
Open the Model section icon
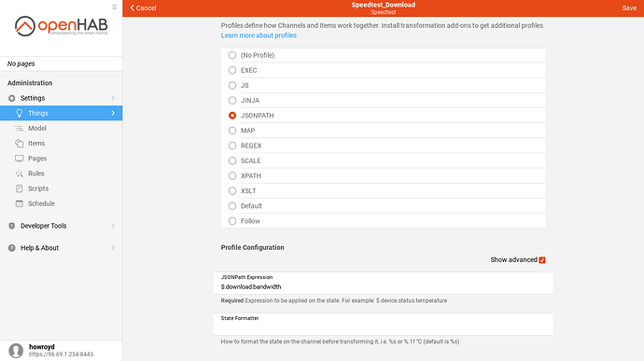(x=20, y=128)
